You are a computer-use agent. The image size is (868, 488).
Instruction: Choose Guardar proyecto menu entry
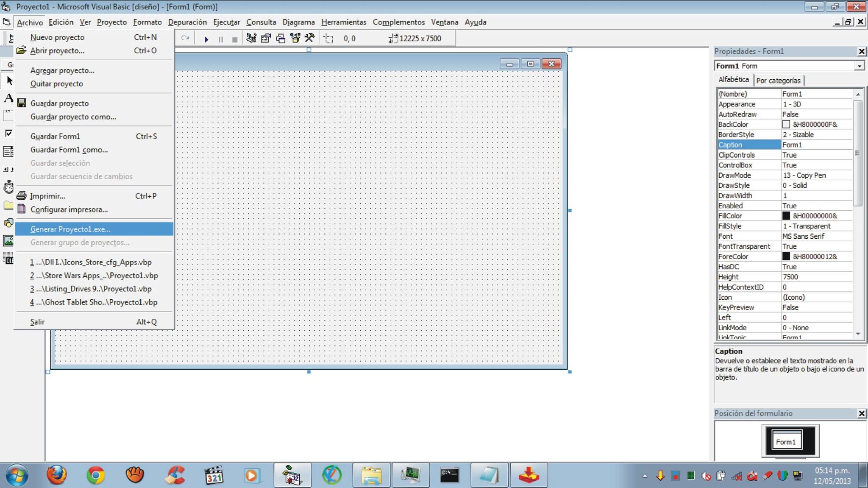click(94, 103)
